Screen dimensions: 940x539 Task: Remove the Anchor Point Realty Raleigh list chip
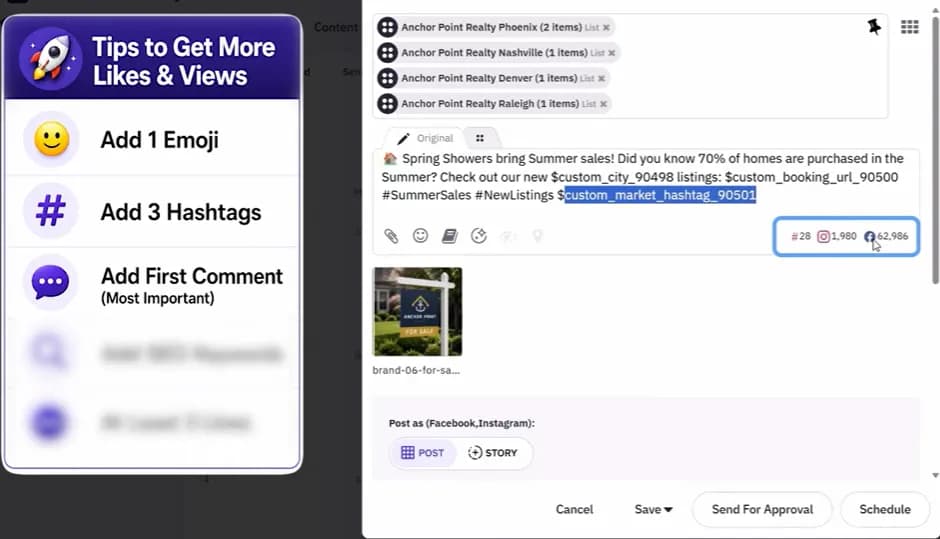[x=603, y=104]
